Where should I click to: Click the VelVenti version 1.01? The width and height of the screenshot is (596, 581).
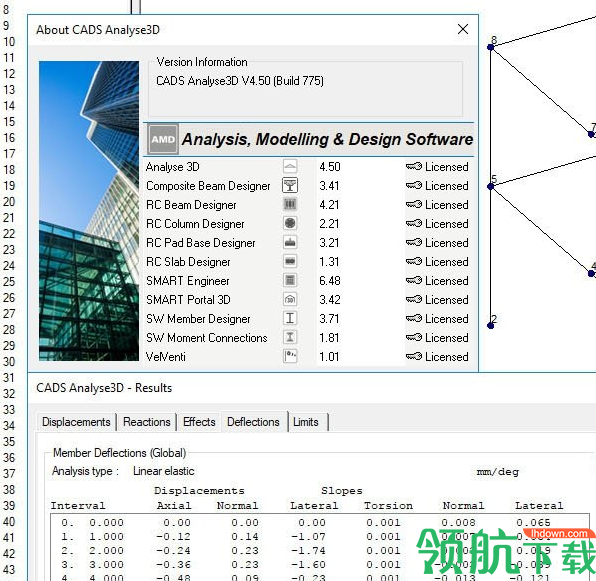[x=329, y=357]
